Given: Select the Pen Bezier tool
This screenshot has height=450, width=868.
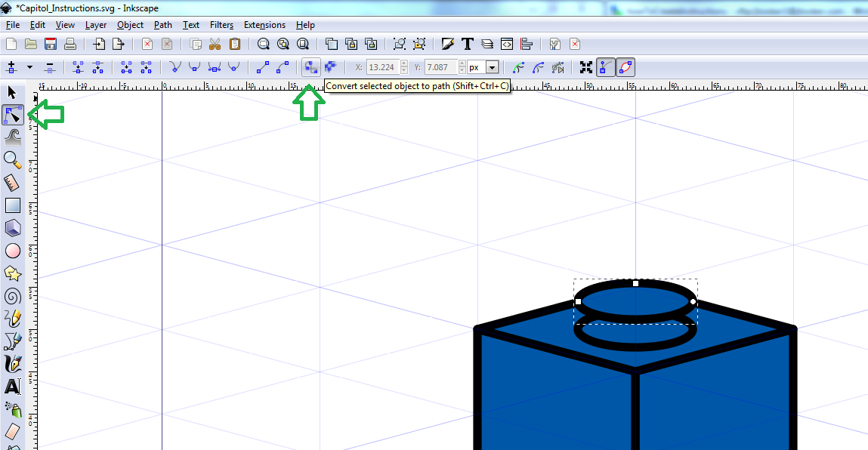Looking at the screenshot, I should click(x=13, y=341).
